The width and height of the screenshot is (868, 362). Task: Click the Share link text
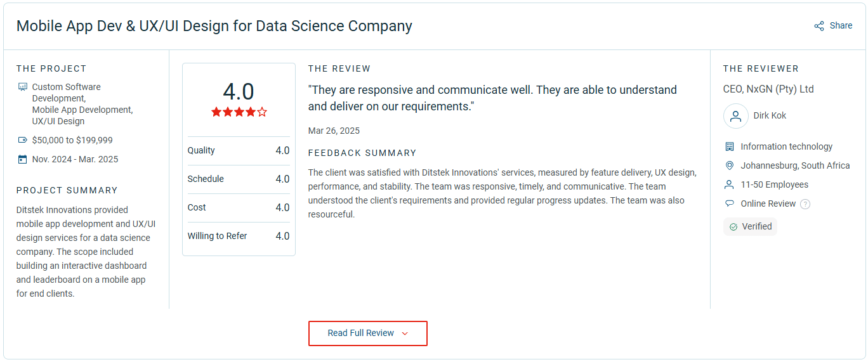(841, 26)
